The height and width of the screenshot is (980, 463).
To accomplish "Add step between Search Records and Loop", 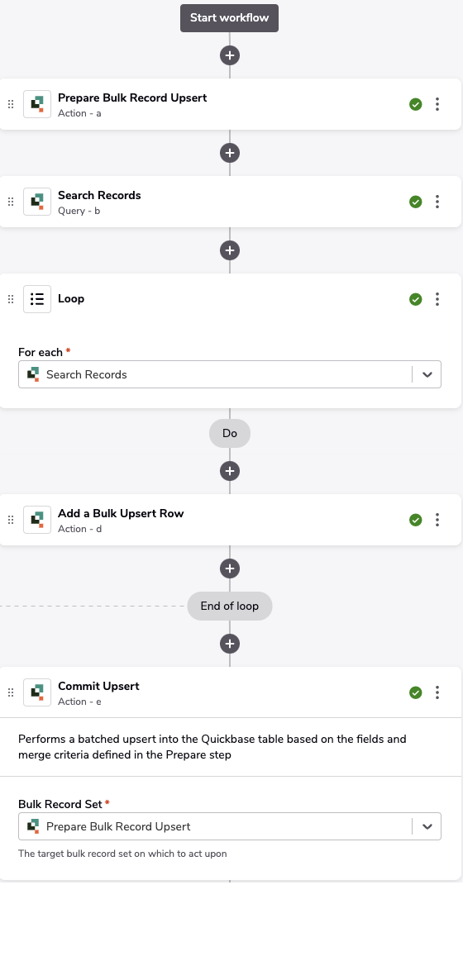I will point(230,250).
